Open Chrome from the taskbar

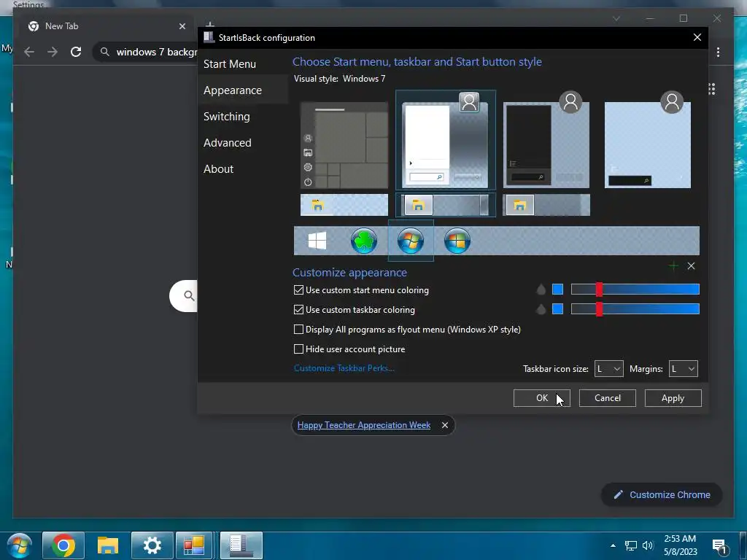pyautogui.click(x=63, y=545)
